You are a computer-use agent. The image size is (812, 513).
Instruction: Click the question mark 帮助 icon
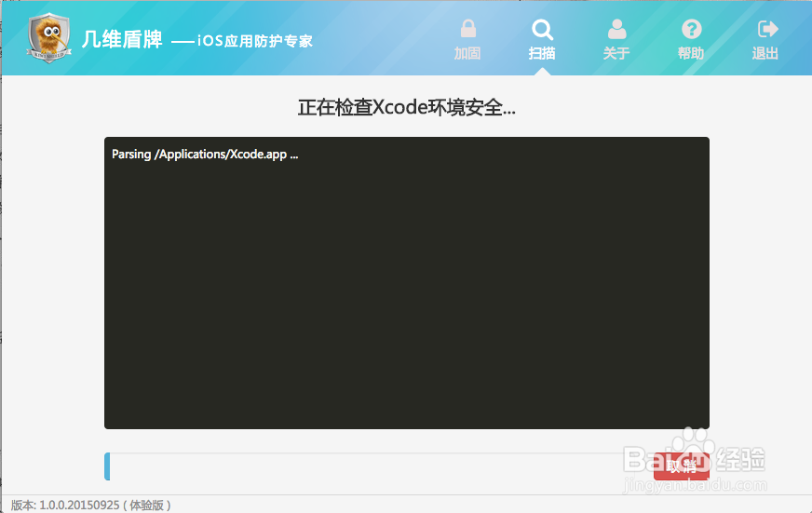coord(691,29)
